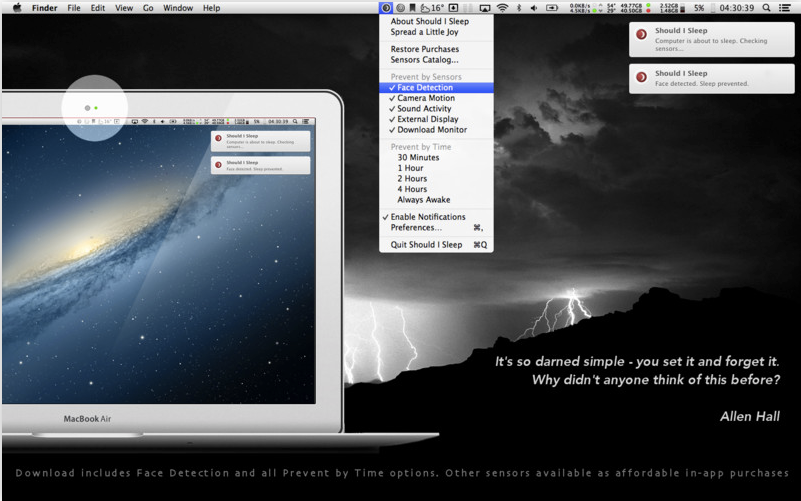Screen dimensions: 801x501
Task: Open the View menu
Action: [x=124, y=8]
